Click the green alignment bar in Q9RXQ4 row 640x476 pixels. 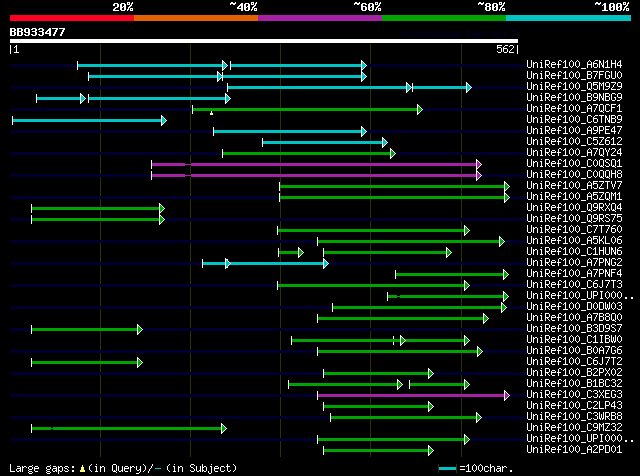coord(98,209)
